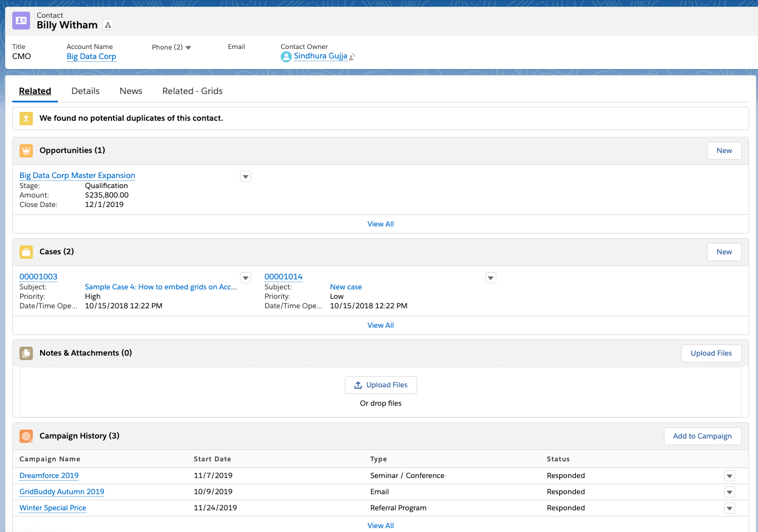Click the purple Contact record icon
Screen dimensions: 758x532
click(x=21, y=21)
